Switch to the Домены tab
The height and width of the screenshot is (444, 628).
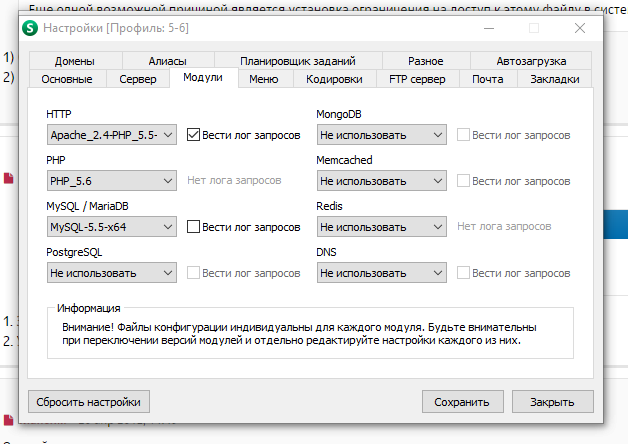pyautogui.click(x=75, y=61)
